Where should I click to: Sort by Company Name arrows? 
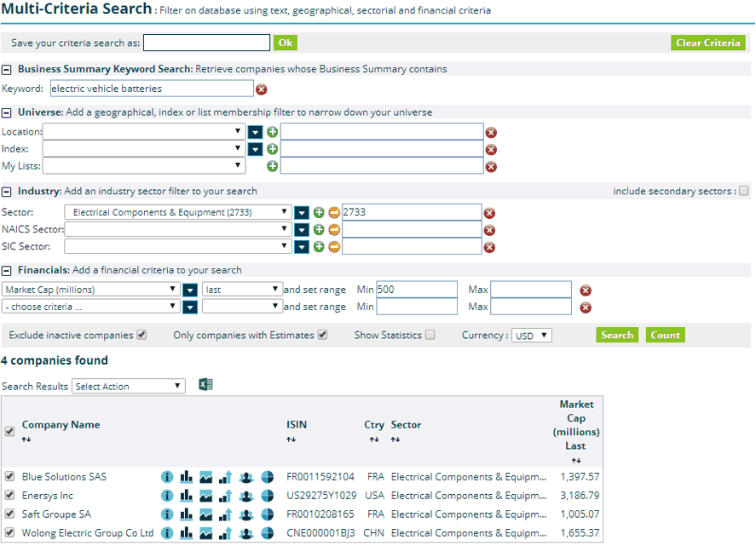click(26, 440)
